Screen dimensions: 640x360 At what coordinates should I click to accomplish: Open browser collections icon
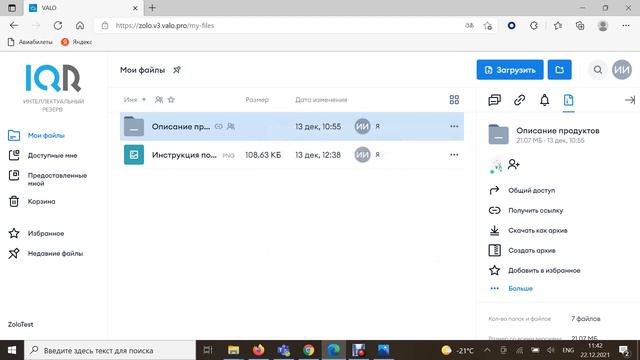(x=580, y=26)
